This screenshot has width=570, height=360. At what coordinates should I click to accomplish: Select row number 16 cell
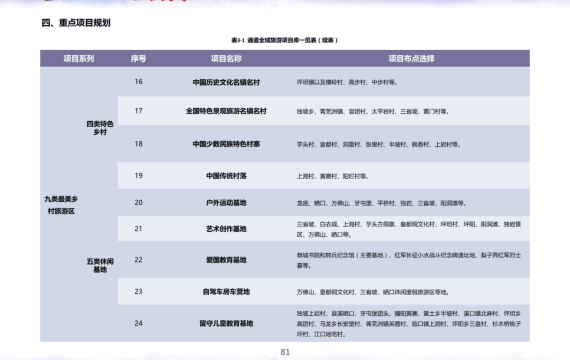(x=139, y=81)
